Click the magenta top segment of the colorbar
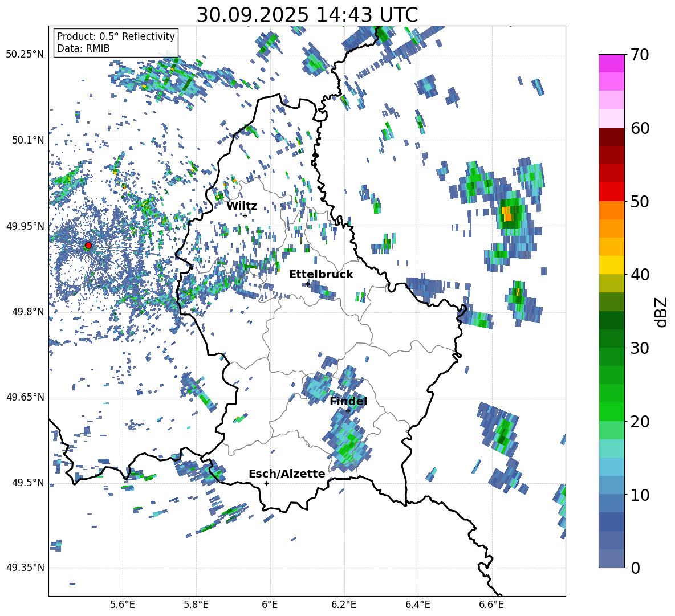The image size is (675, 616). (x=611, y=63)
